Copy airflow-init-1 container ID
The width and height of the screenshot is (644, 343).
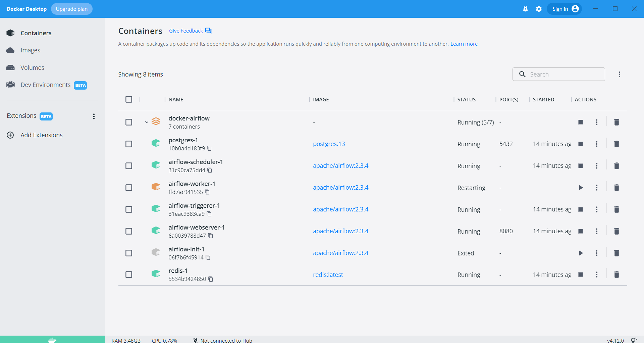pos(208,257)
